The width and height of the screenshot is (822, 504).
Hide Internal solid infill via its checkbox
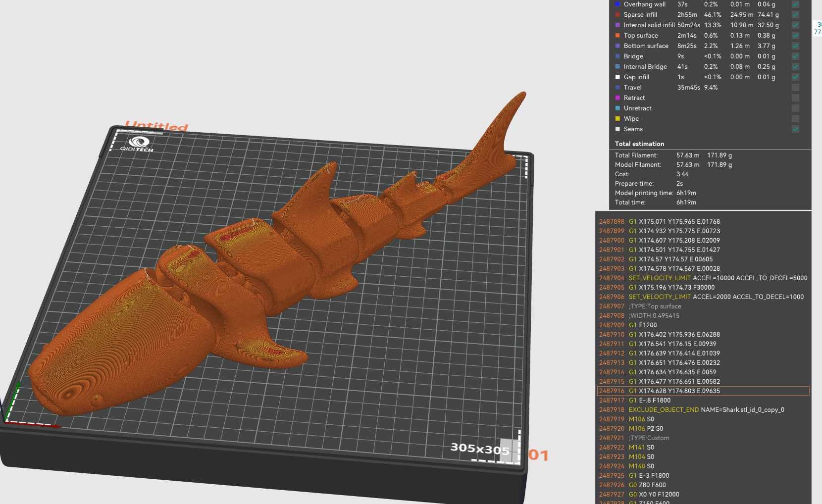click(795, 25)
